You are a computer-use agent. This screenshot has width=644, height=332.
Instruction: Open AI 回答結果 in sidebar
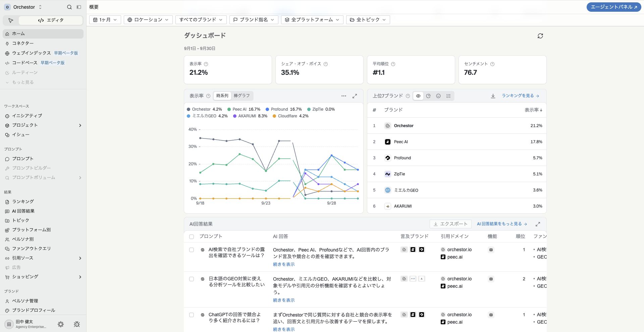[x=43, y=211]
